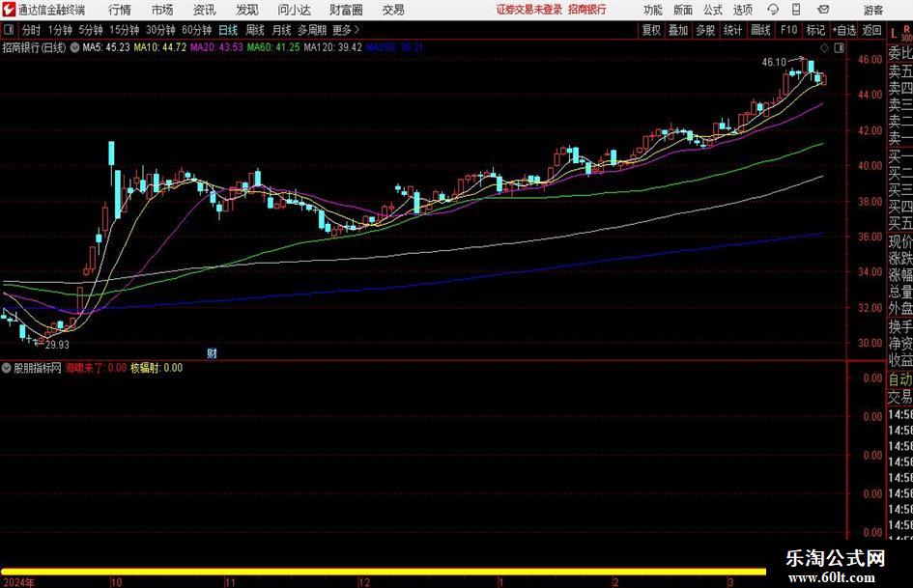The image size is (913, 588).
Task: Click the 叠加 overlay button
Action: [x=678, y=30]
